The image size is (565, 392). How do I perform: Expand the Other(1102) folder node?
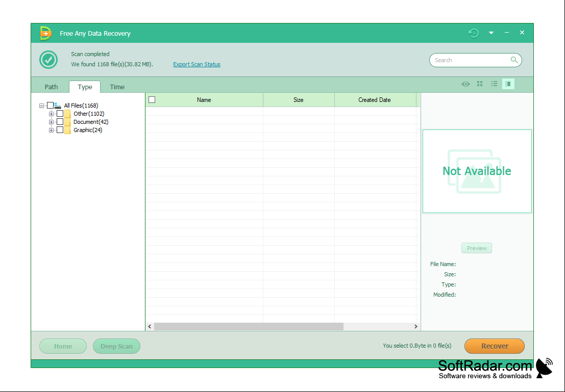coord(51,114)
